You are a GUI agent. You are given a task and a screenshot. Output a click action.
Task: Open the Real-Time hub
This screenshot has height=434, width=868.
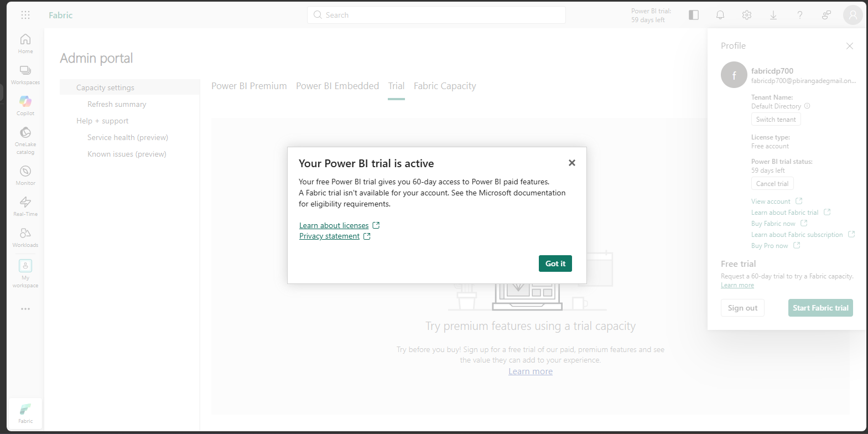click(25, 206)
